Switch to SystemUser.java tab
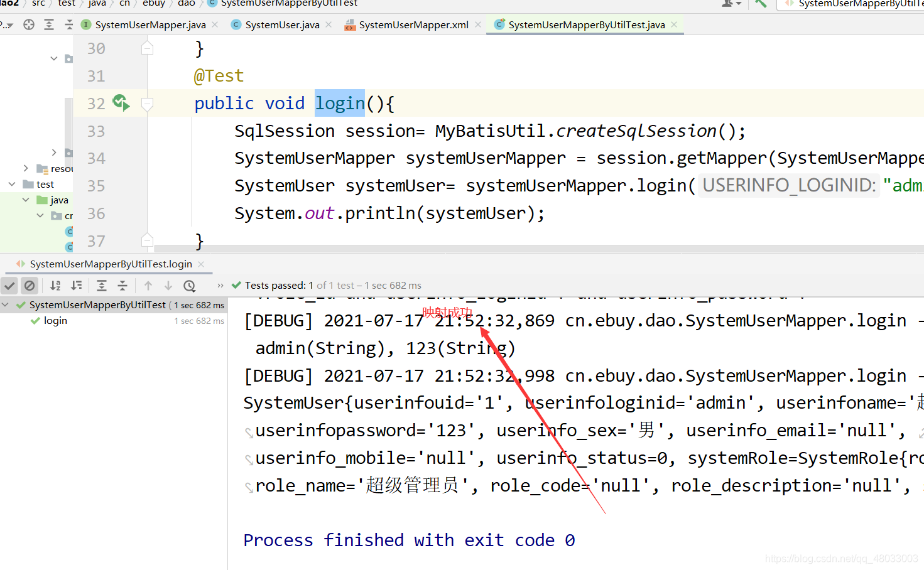Viewport: 924px width, 570px height. [x=282, y=24]
